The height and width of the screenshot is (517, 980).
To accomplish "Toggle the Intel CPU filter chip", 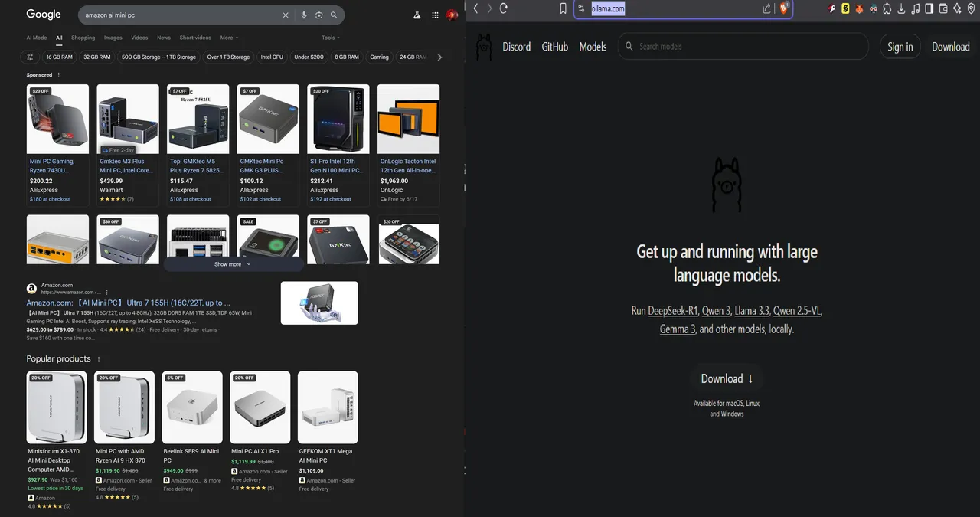I will point(272,57).
